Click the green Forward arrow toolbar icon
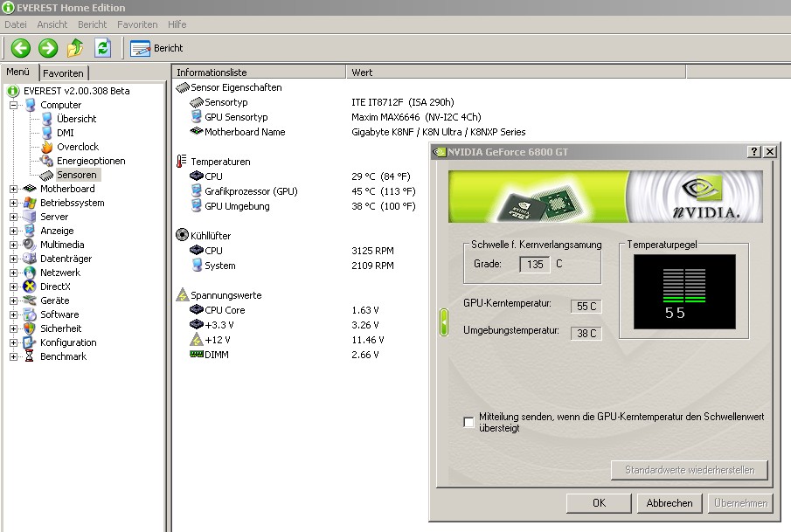The image size is (791, 532). 48,48
